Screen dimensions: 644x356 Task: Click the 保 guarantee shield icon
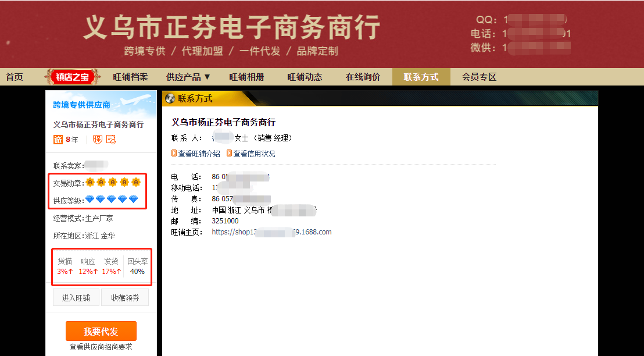tap(97, 140)
